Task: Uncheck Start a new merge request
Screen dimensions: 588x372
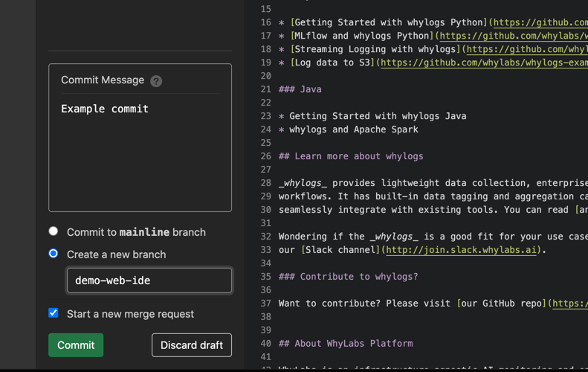Action: pyautogui.click(x=54, y=313)
